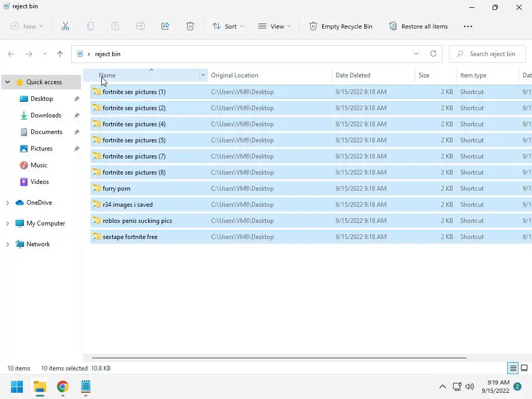The image size is (532, 399).
Task: Click the Cut scissors icon
Action: tap(65, 26)
